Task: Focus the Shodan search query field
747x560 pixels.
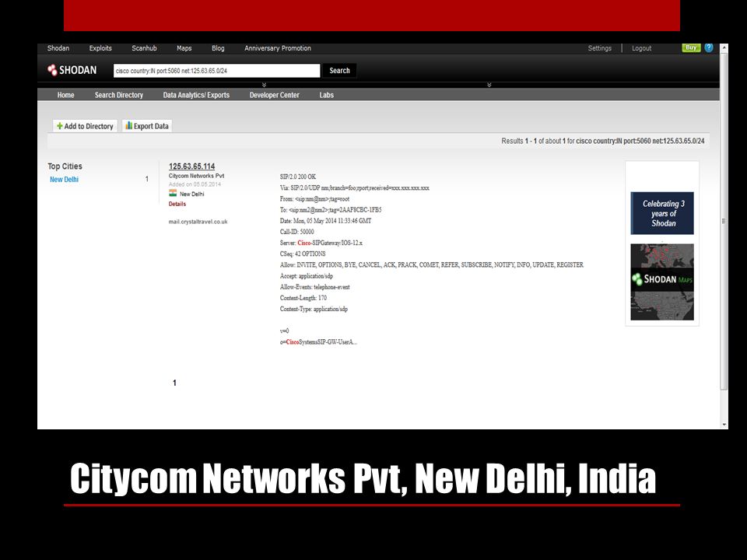Action: pos(217,71)
